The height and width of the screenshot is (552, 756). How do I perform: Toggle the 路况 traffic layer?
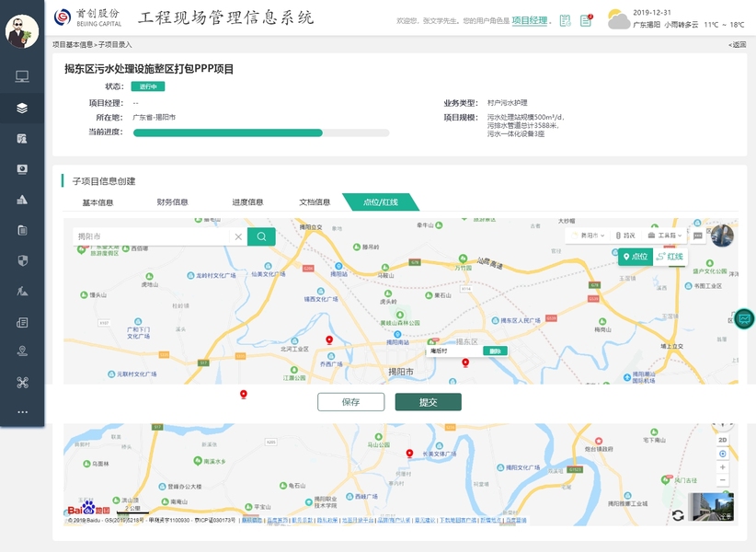tap(625, 236)
